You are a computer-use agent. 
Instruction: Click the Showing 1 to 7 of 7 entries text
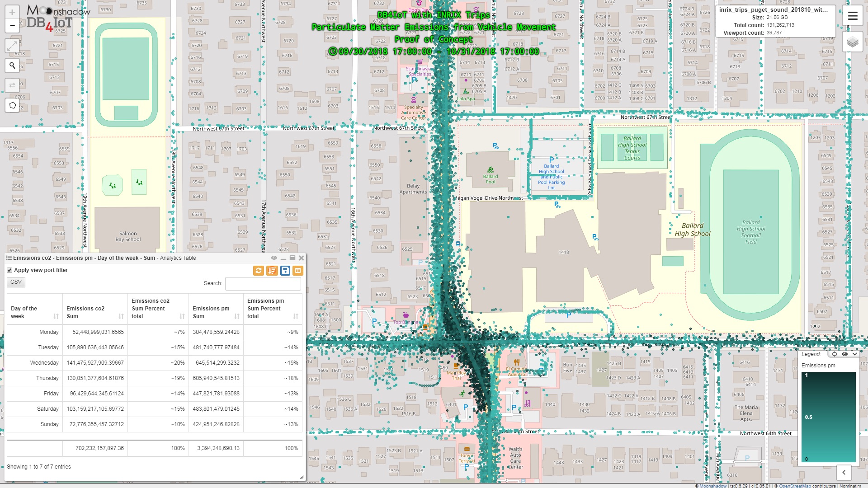39,467
